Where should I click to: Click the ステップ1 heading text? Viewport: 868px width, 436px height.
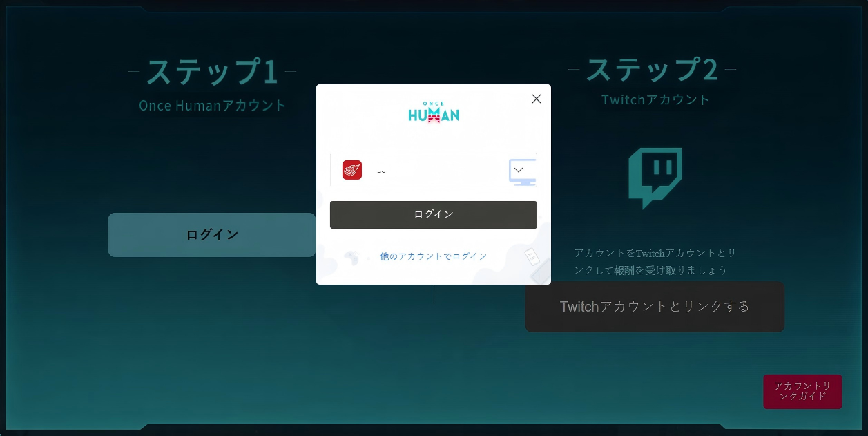pyautogui.click(x=212, y=71)
